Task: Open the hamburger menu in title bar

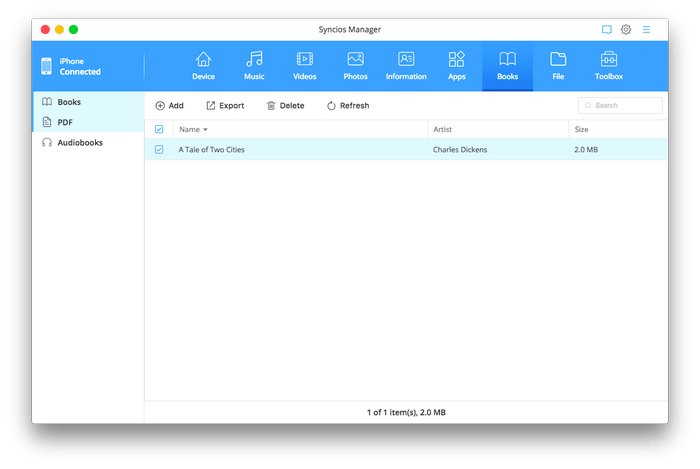Action: (x=646, y=29)
